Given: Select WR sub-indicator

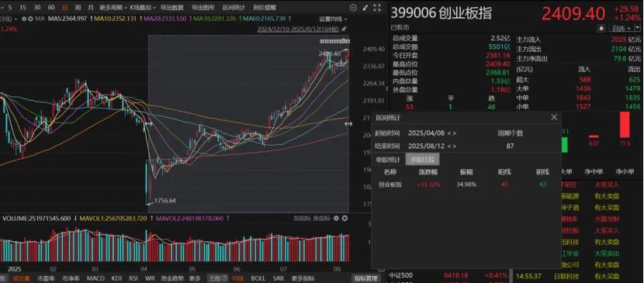Looking at the screenshot, I should tap(150, 278).
